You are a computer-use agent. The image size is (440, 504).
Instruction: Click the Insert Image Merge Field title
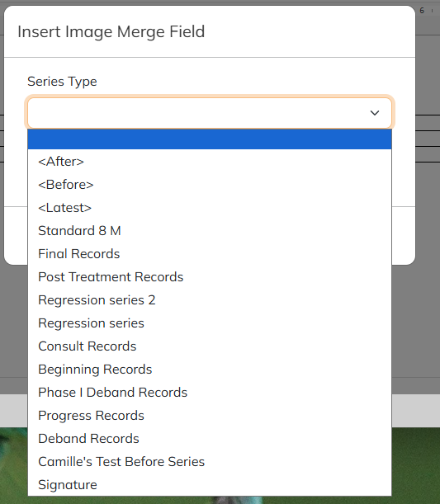point(111,32)
